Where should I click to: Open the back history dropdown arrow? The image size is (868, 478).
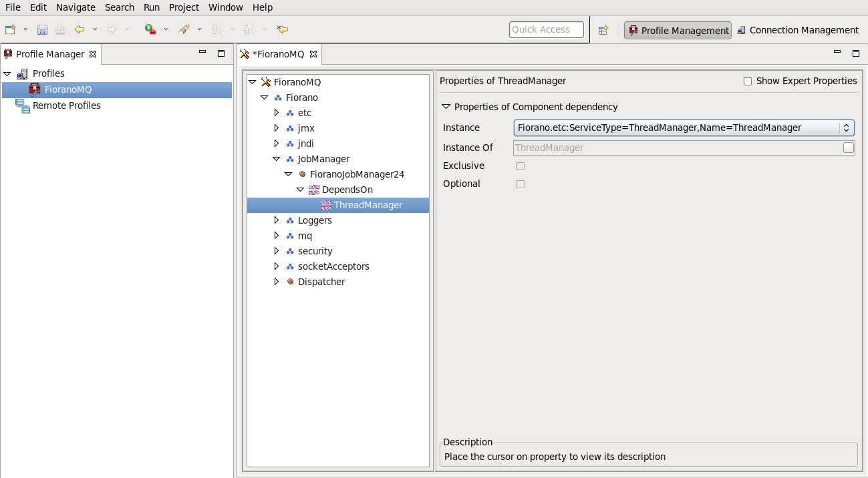tap(95, 29)
